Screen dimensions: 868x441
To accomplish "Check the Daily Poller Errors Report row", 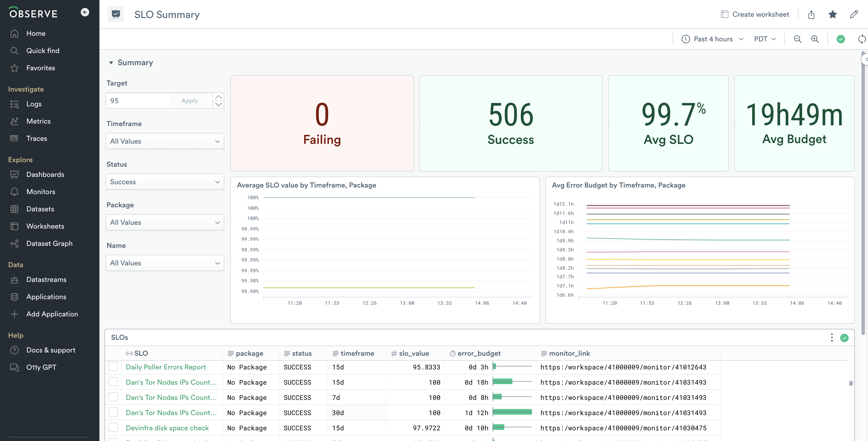I will [113, 367].
